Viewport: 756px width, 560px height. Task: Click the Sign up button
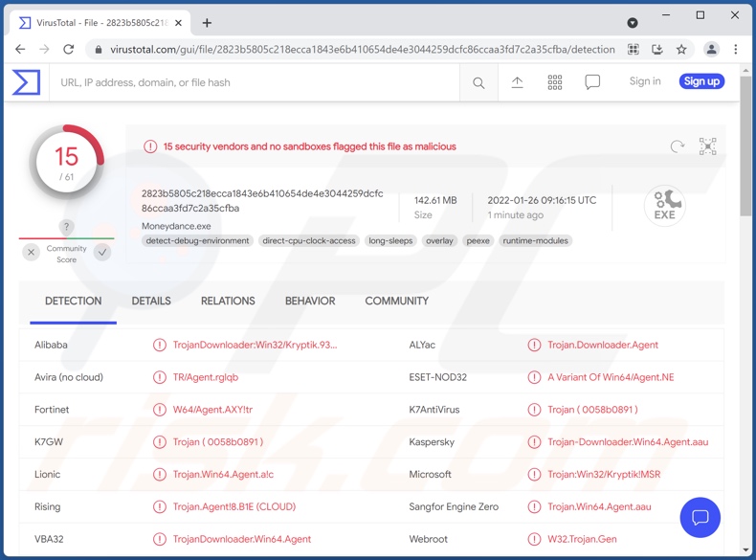click(701, 81)
